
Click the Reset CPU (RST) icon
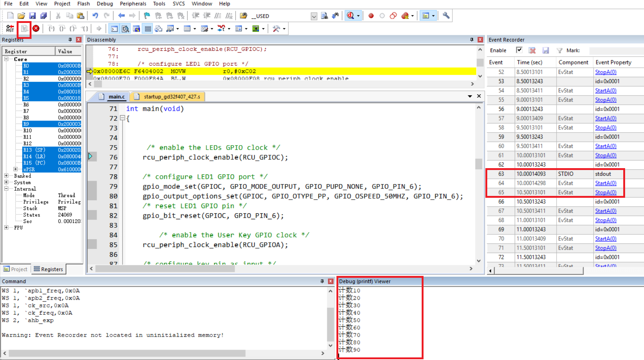tap(10, 29)
